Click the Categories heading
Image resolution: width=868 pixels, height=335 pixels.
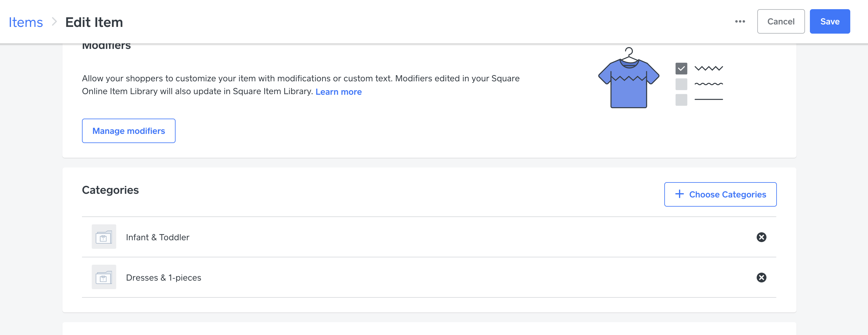110,190
